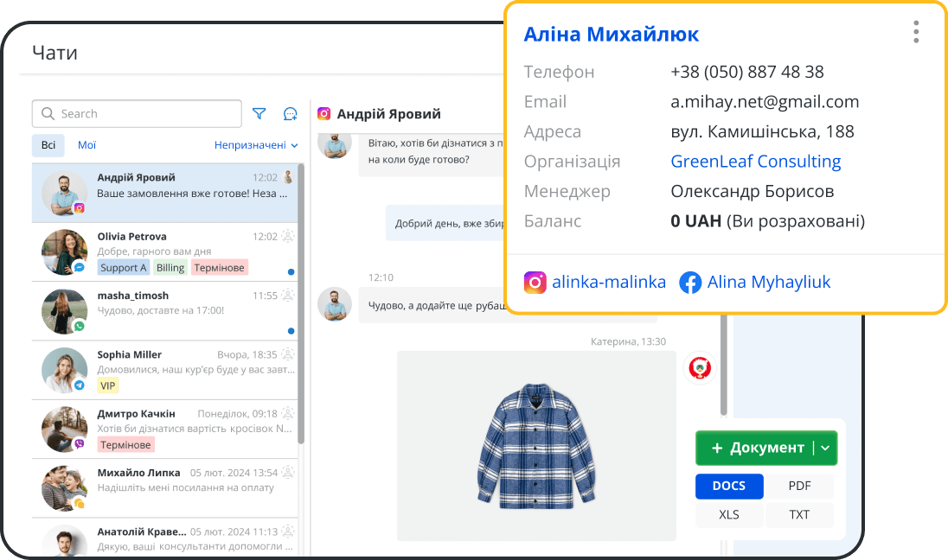
Task: Switch back to the DOCS format option
Action: tap(729, 486)
